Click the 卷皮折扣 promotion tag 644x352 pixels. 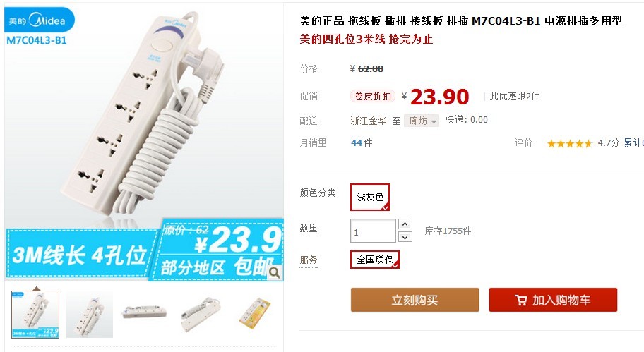click(x=373, y=96)
